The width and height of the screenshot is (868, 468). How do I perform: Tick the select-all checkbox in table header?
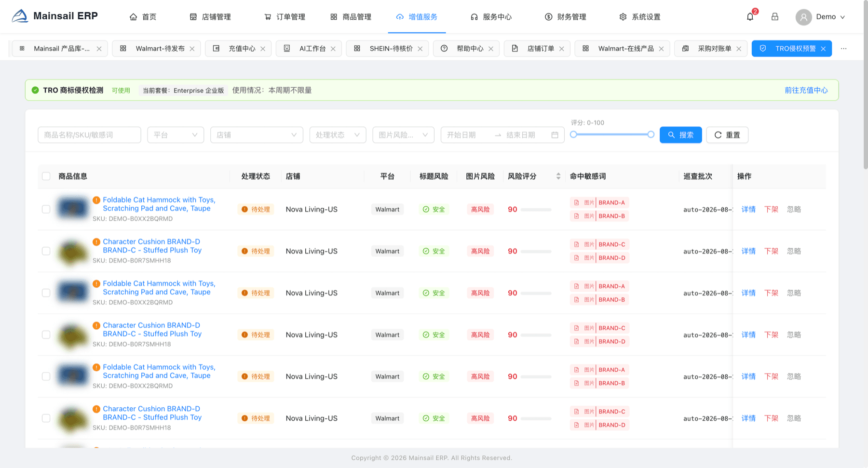tap(46, 176)
